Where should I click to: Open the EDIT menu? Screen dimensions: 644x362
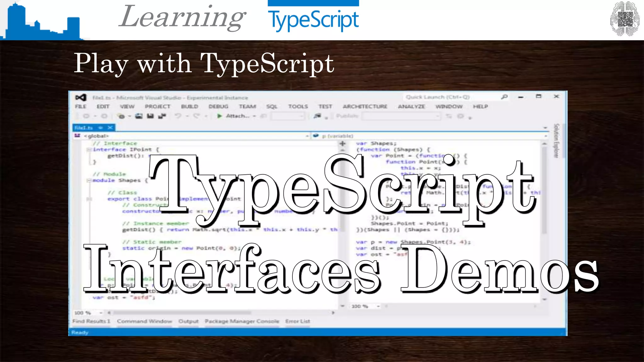click(x=103, y=107)
